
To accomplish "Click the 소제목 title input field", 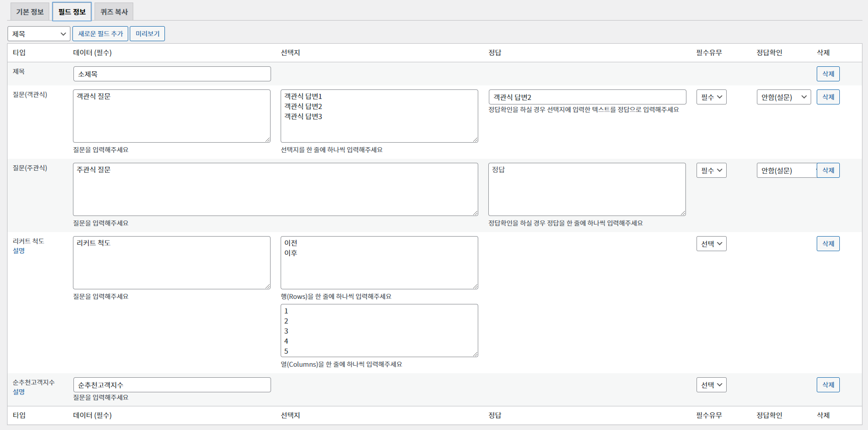I will 172,74.
